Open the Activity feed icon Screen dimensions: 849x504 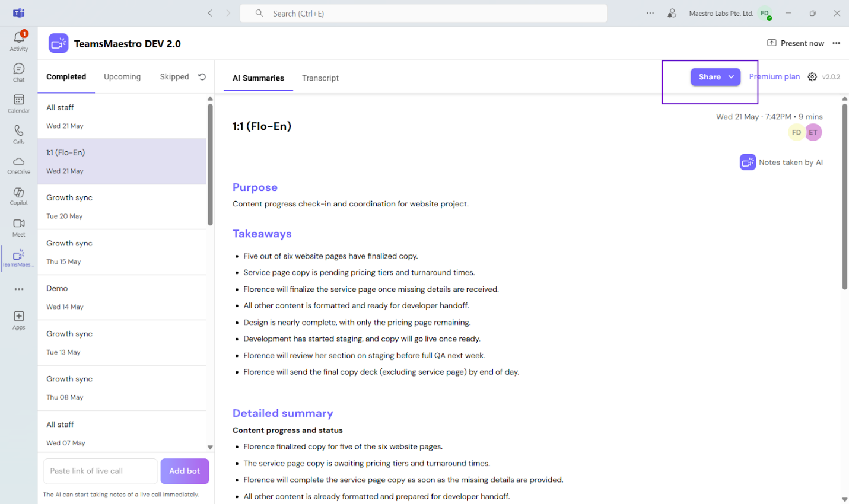[19, 41]
